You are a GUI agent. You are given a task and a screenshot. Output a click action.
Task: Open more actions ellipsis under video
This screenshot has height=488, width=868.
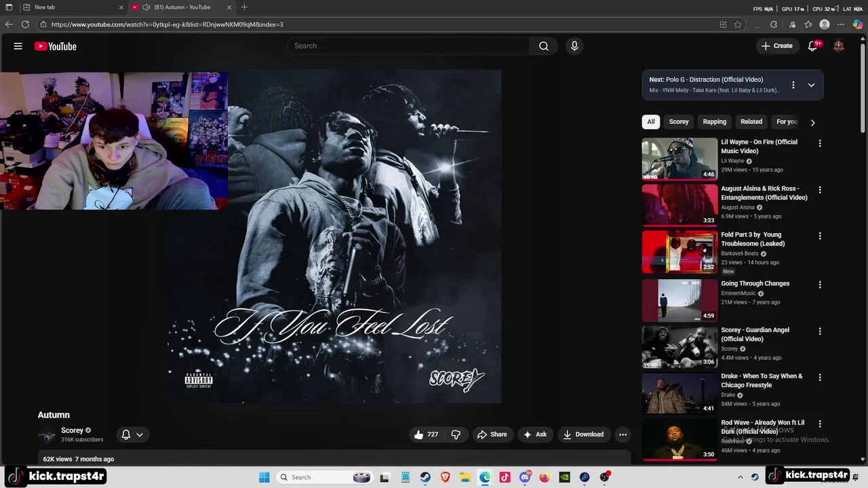click(x=623, y=434)
